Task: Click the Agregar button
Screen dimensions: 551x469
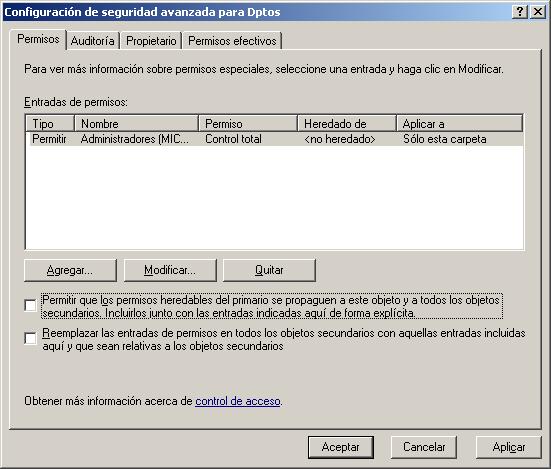Action: click(x=70, y=270)
